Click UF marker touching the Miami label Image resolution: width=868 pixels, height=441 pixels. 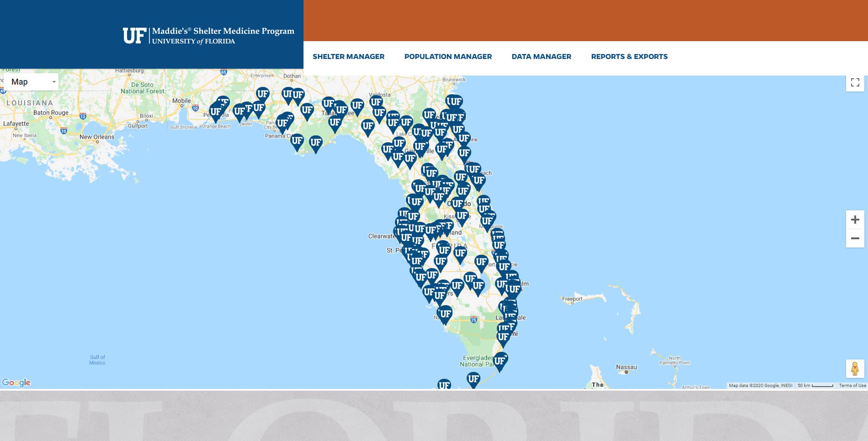pyautogui.click(x=503, y=338)
